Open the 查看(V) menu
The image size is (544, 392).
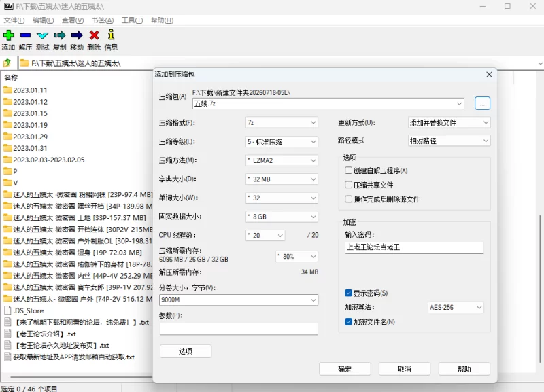73,20
